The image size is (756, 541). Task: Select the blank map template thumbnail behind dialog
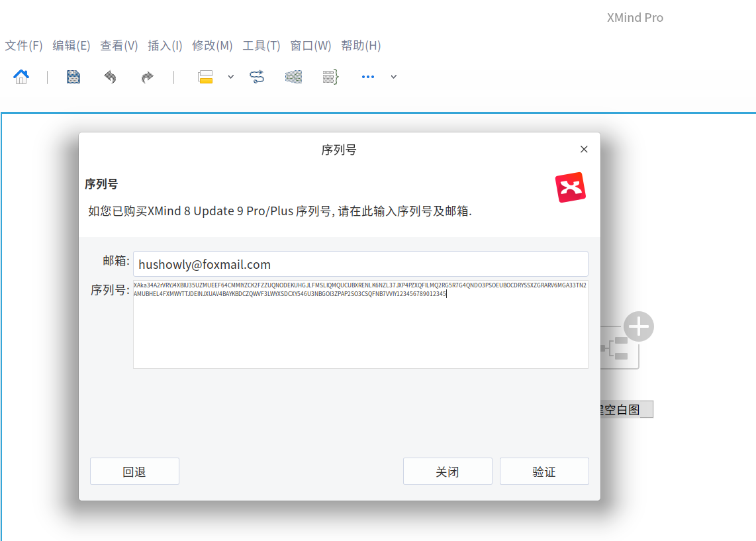620,348
